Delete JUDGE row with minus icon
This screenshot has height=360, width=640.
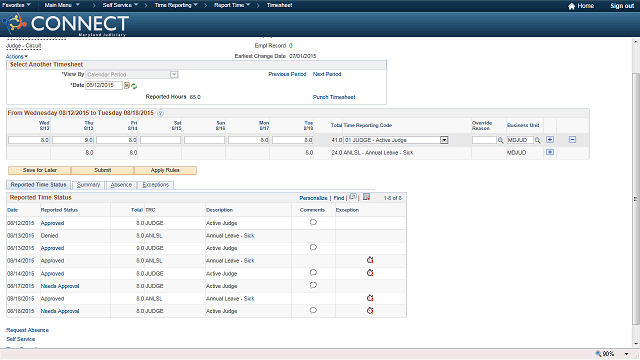(x=572, y=140)
